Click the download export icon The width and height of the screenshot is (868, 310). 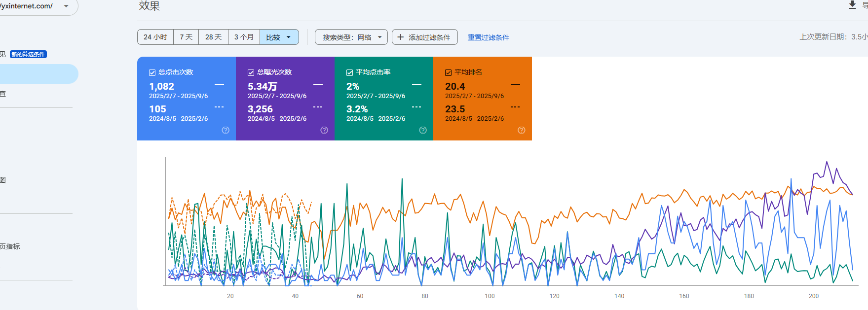tap(852, 5)
